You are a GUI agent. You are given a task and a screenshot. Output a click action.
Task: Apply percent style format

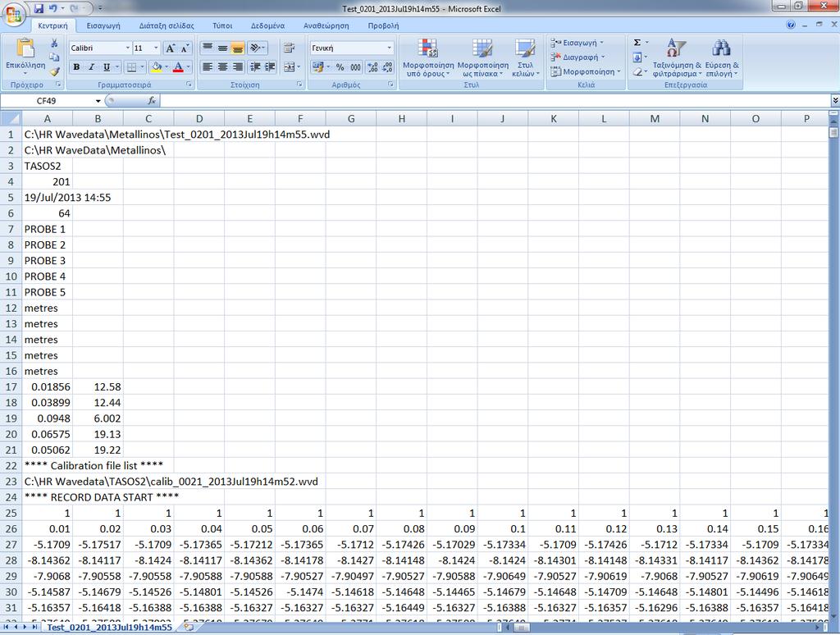340,67
